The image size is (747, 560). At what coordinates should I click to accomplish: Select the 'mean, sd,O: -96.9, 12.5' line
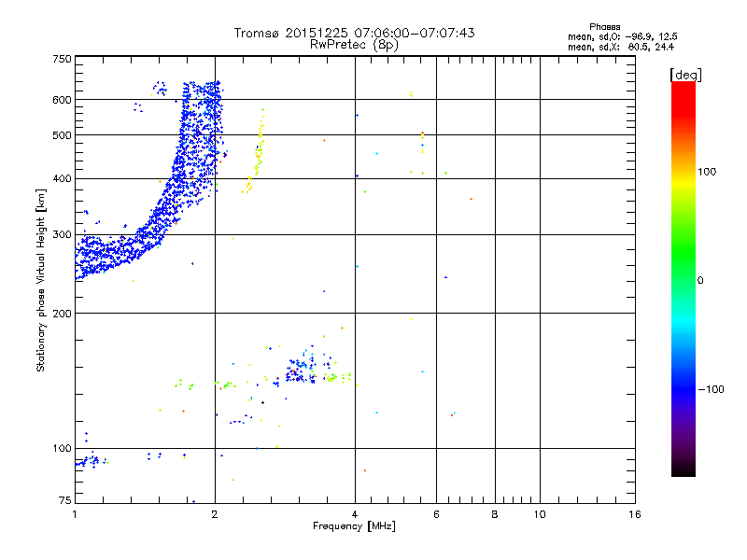(622, 36)
